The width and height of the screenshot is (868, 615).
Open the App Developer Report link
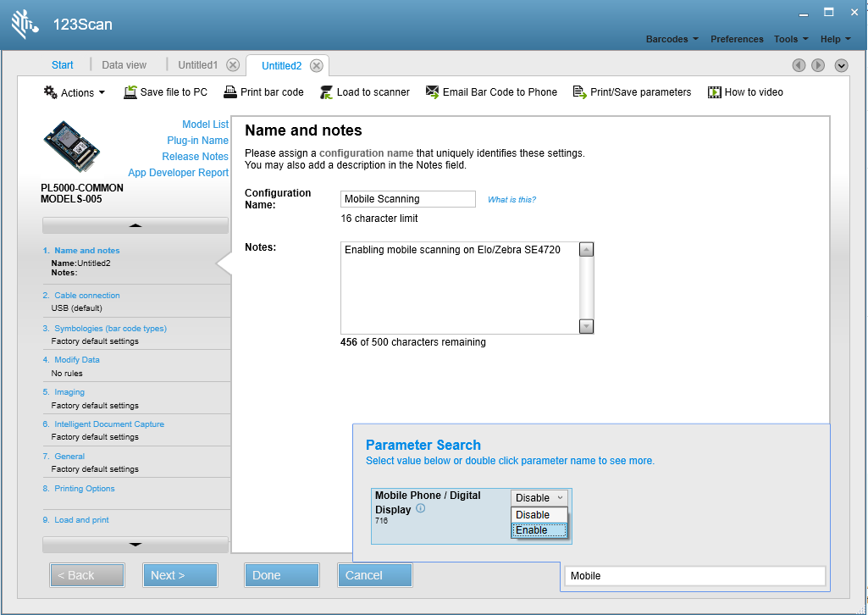click(x=178, y=172)
